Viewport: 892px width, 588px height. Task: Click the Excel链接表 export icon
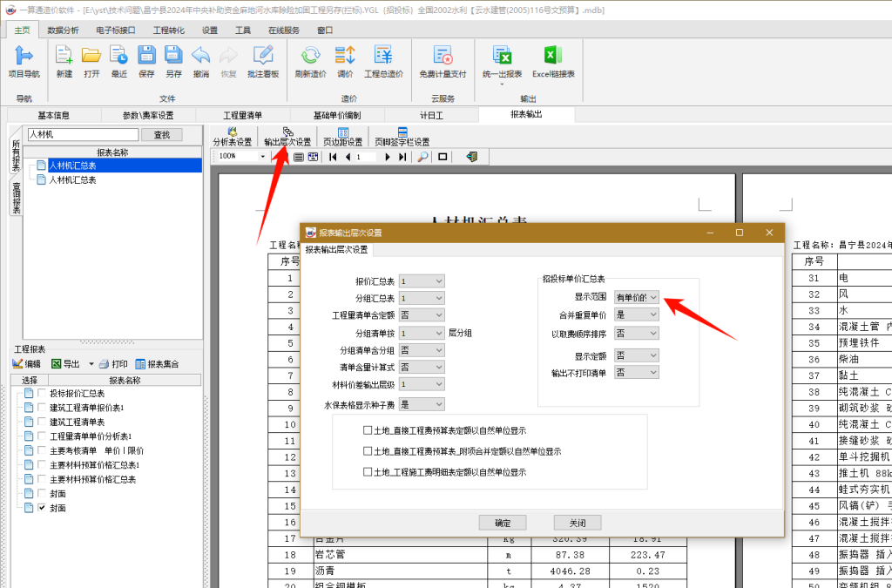553,56
